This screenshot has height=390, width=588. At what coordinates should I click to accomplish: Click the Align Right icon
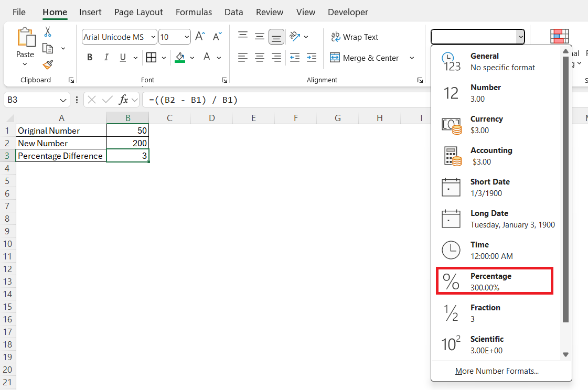click(276, 57)
